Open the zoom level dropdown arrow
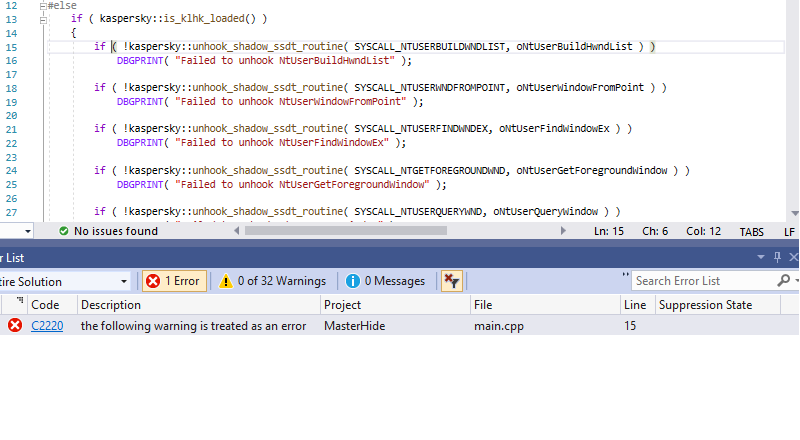Image resolution: width=800 pixels, height=440 pixels. tap(28, 231)
